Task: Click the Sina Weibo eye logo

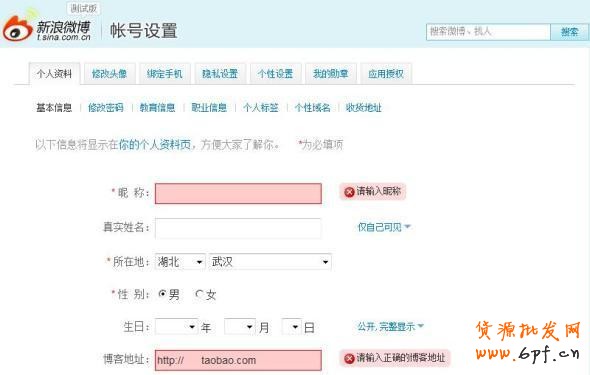Action: click(x=18, y=28)
